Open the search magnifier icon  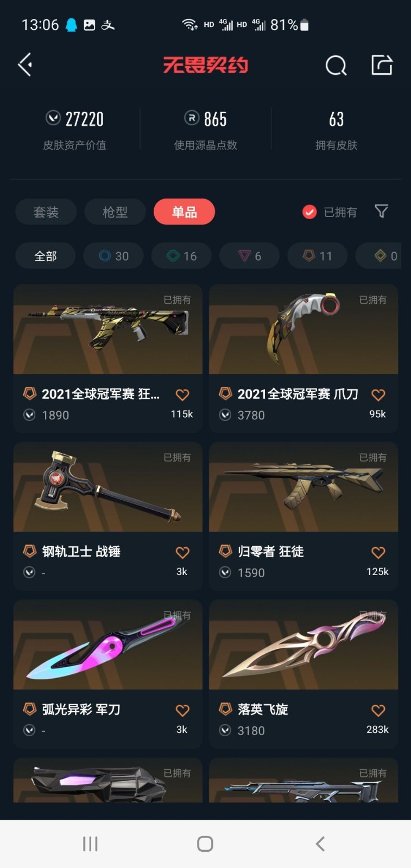(336, 66)
